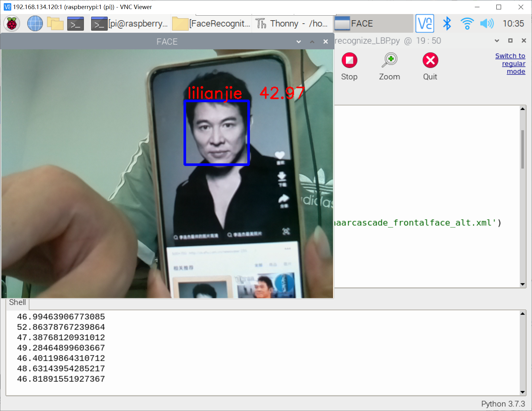Click shell output 46.81891551927367
The image size is (532, 411).
(61, 379)
